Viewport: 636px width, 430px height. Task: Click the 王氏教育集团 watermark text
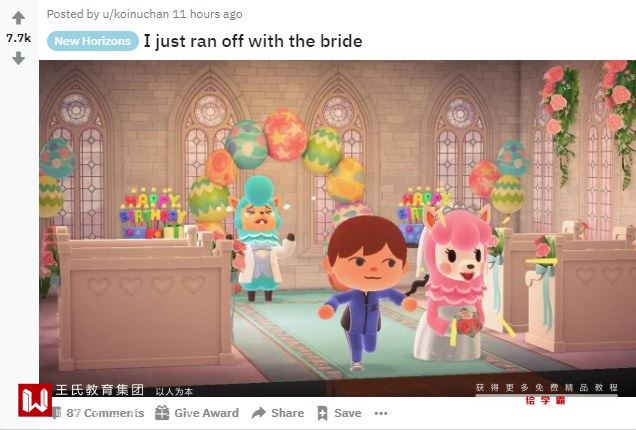point(99,390)
